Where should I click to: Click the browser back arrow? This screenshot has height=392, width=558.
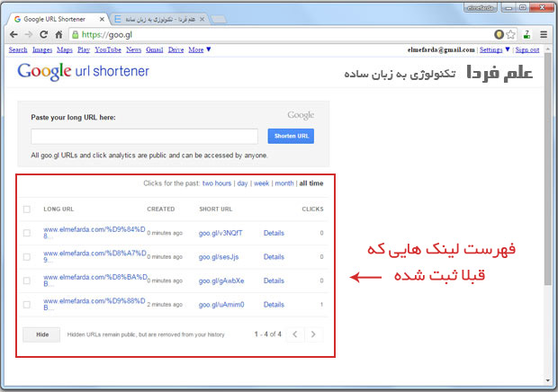[11, 34]
